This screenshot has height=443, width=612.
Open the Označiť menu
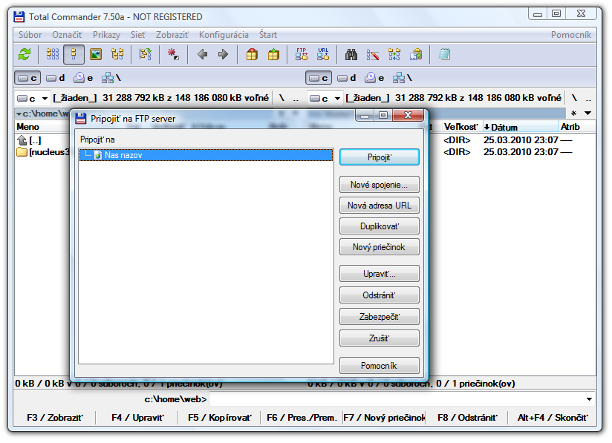[x=67, y=35]
